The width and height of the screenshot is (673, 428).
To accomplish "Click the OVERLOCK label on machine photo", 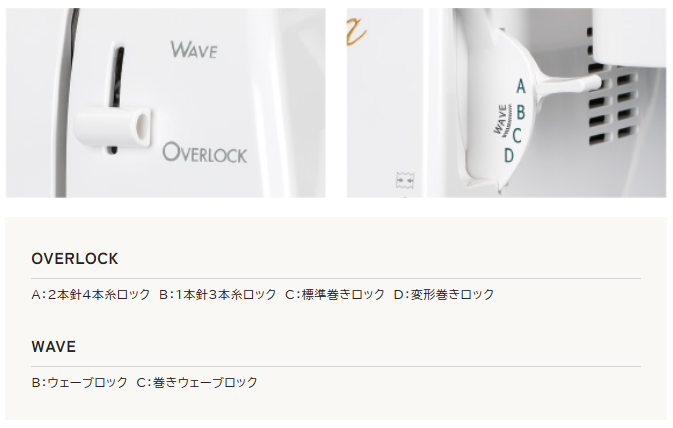I will 205,153.
